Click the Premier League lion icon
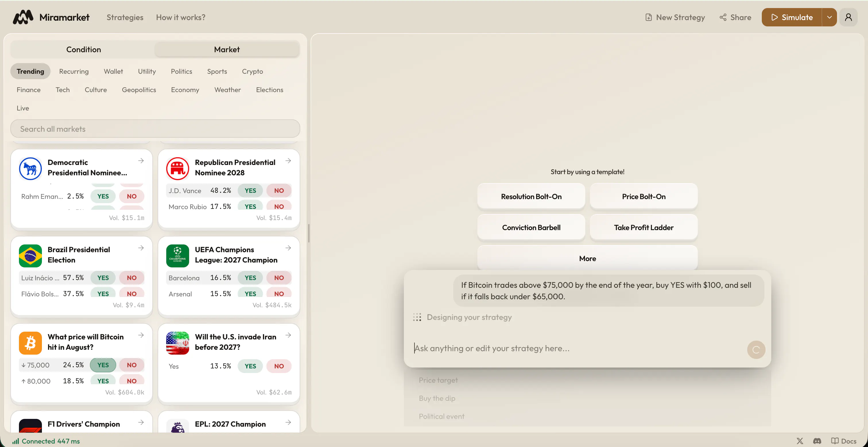This screenshot has width=868, height=447. pyautogui.click(x=178, y=426)
